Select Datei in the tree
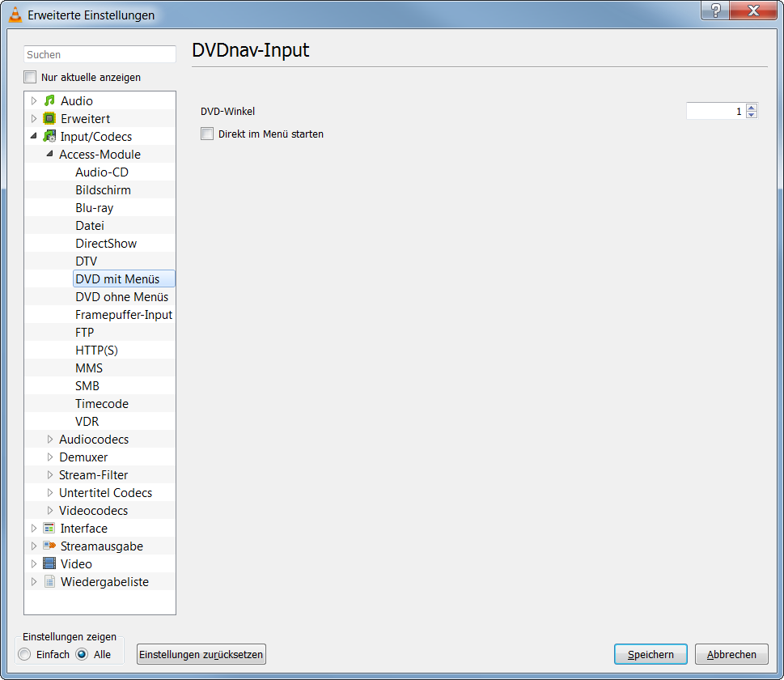The height and width of the screenshot is (680, 784). pyautogui.click(x=90, y=226)
